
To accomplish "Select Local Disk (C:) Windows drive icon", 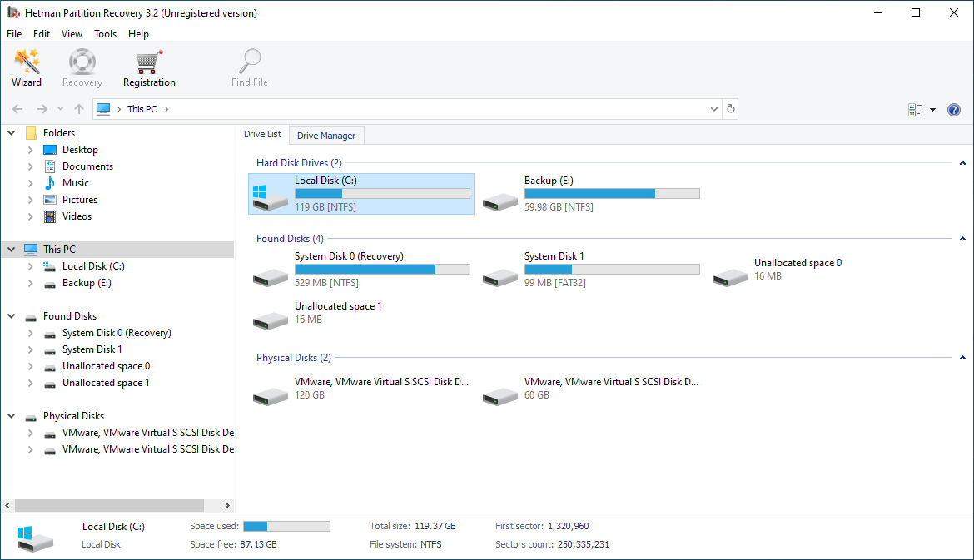I will (x=271, y=197).
